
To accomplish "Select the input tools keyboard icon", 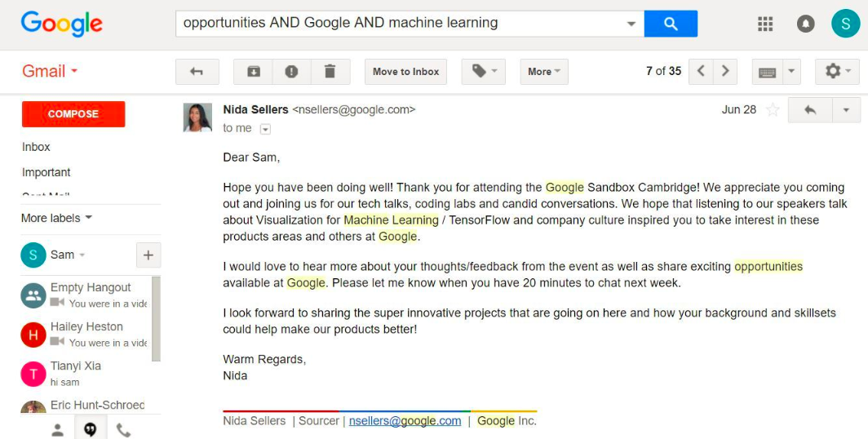I will click(x=767, y=72).
